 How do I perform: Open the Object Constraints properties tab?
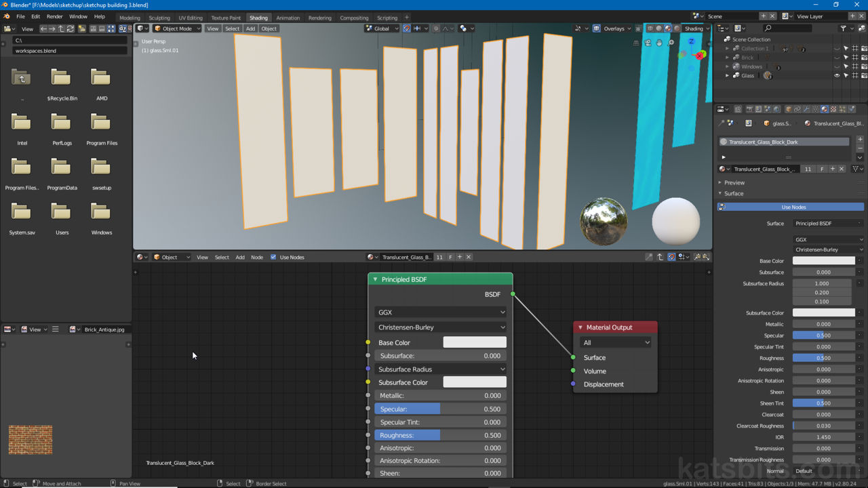pyautogui.click(x=797, y=109)
